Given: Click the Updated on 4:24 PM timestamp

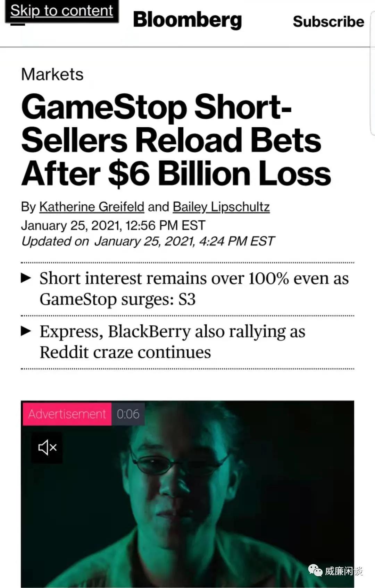Looking at the screenshot, I should coord(148,241).
